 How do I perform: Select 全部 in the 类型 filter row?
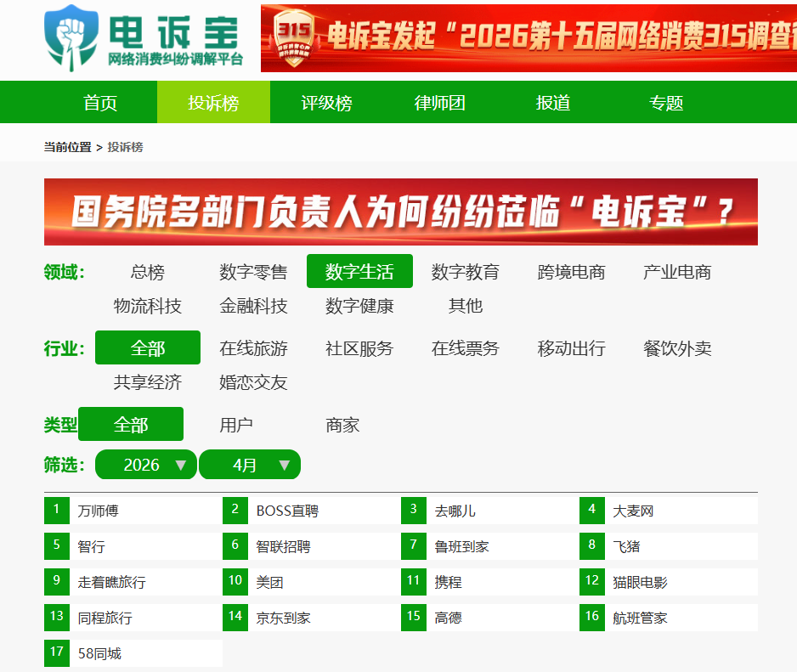coord(131,424)
